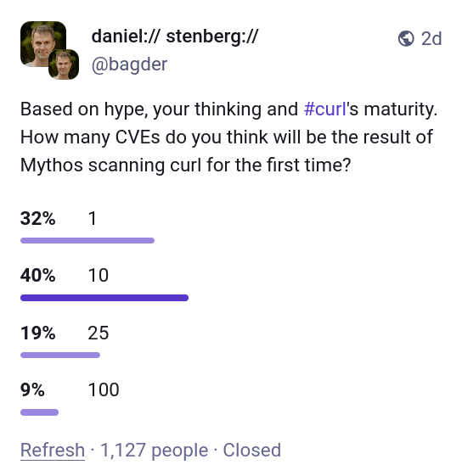The image size is (462, 476).
Task: Click the 1,127 people vote count
Action: [x=154, y=450]
